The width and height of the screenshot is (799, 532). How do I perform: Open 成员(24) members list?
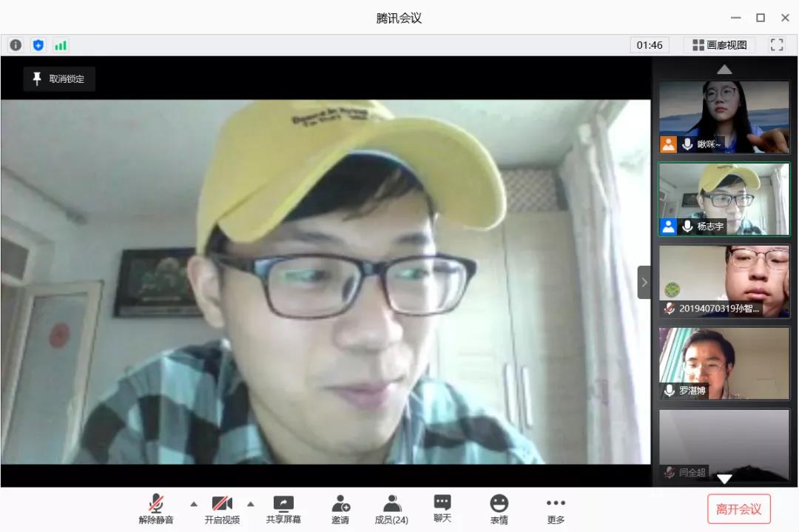(x=391, y=509)
